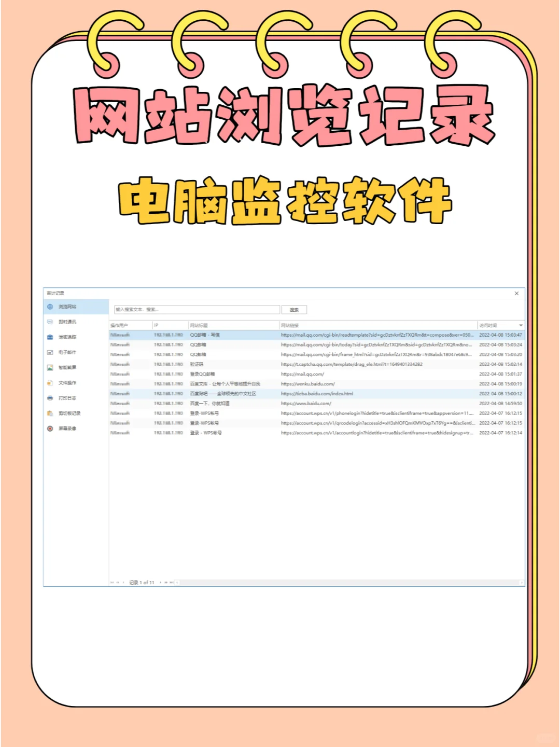Select the 打印日志 printer icon

[50, 398]
